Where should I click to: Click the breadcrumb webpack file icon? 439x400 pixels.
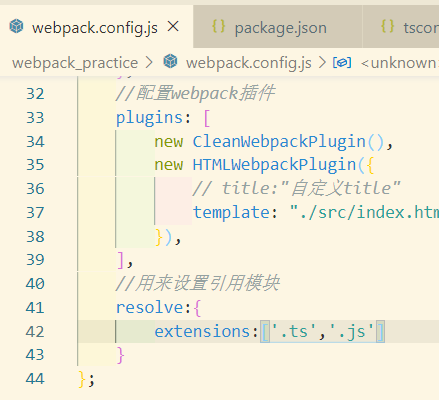pos(170,62)
